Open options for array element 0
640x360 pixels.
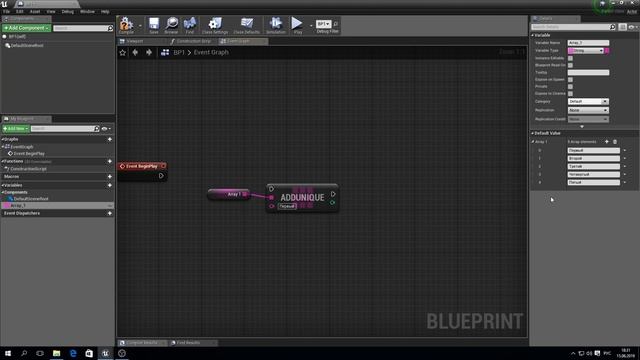point(624,151)
